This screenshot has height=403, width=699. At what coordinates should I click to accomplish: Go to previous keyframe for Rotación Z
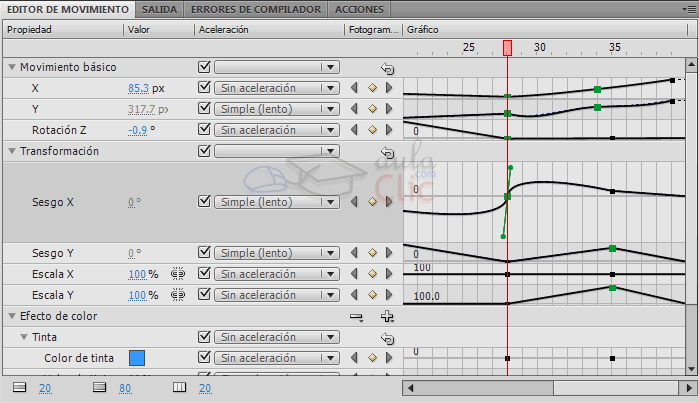354,130
